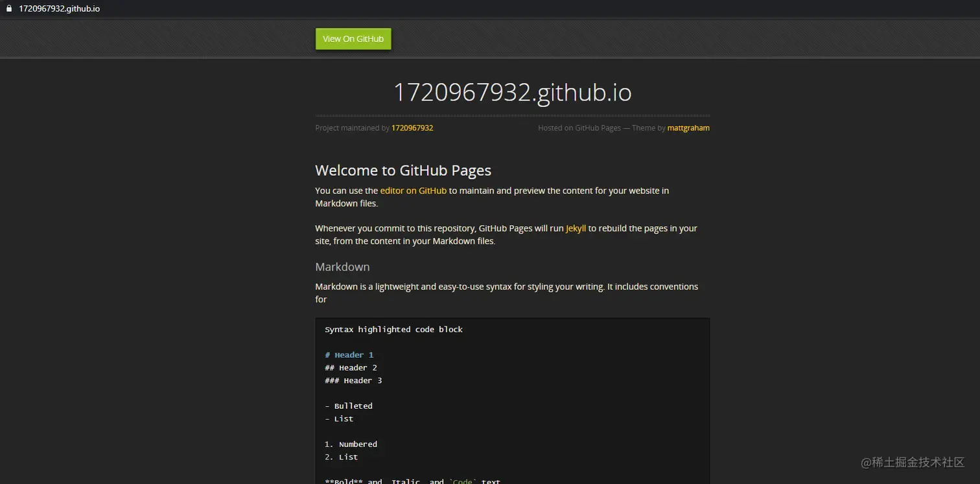Click the 1720967932.github.io page title

(x=513, y=92)
